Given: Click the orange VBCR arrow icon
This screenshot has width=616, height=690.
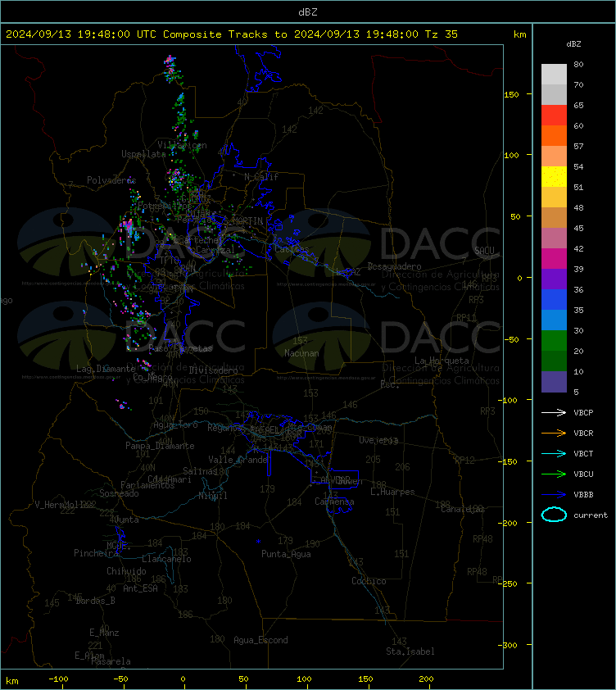Looking at the screenshot, I should tap(554, 433).
